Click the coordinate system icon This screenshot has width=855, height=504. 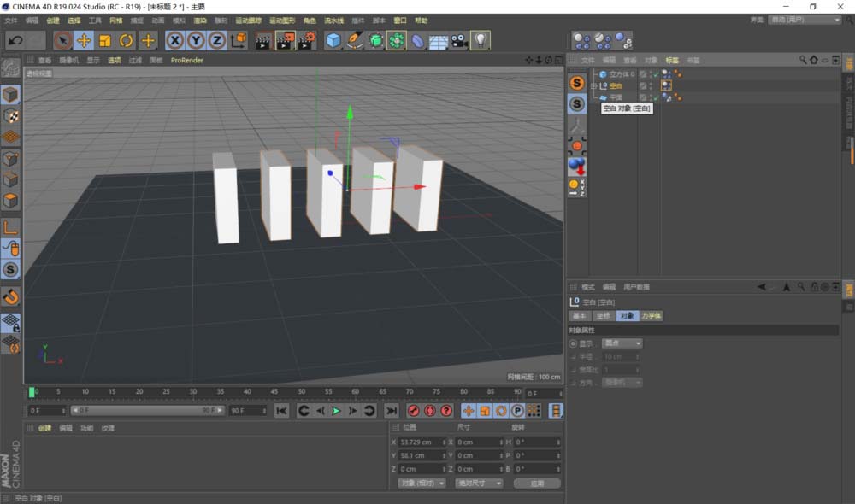pyautogui.click(x=239, y=40)
